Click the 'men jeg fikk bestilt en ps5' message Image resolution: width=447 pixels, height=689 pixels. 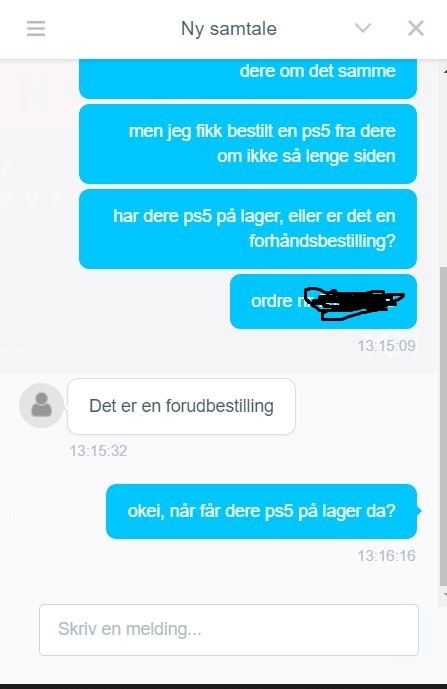tap(248, 144)
